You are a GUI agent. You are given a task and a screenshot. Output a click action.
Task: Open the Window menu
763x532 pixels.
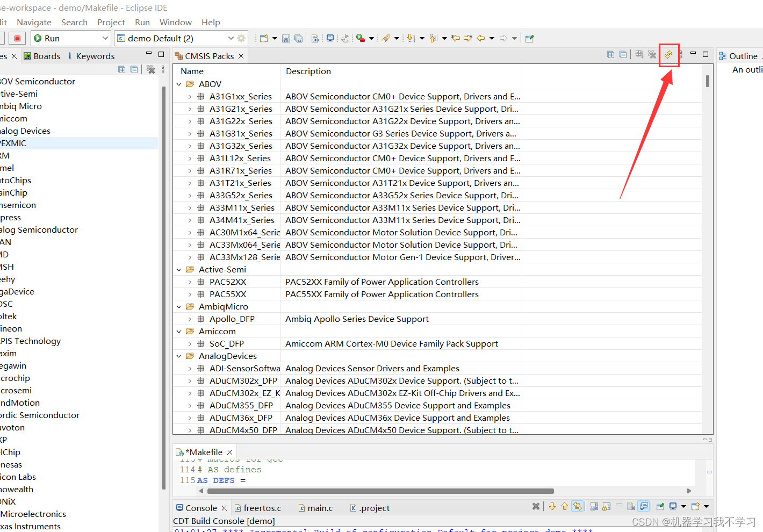[176, 22]
